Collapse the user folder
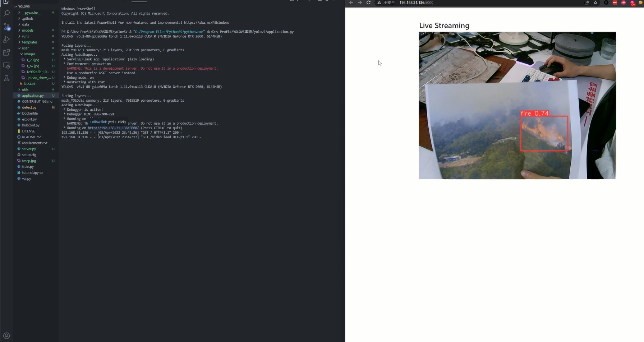 coord(36,48)
